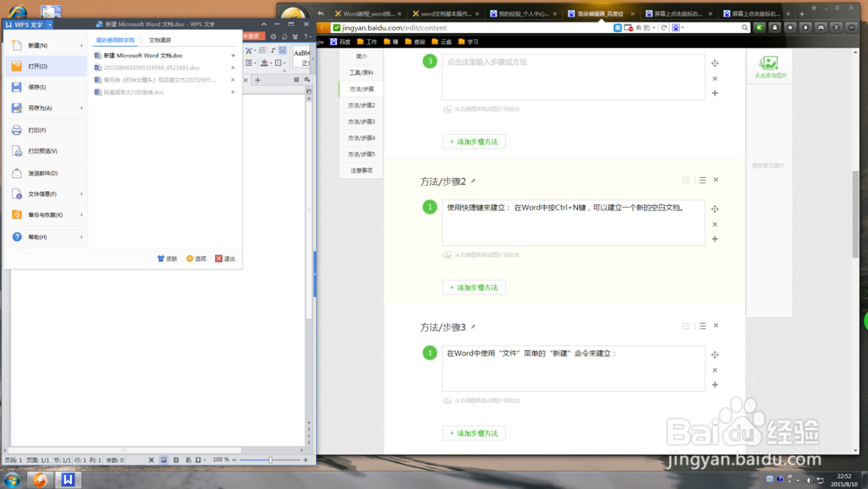
Task: Click the zoom out minus button in WPS
Action: tap(234, 459)
